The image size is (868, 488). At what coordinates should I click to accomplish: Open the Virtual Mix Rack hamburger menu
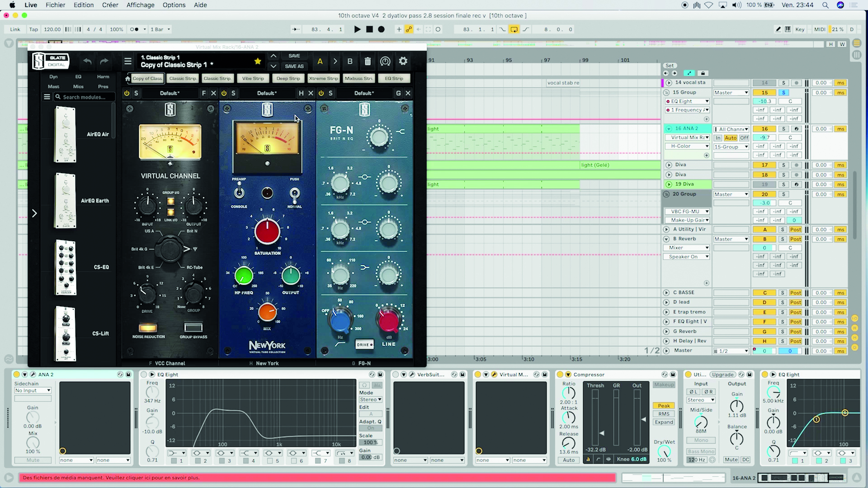(128, 61)
